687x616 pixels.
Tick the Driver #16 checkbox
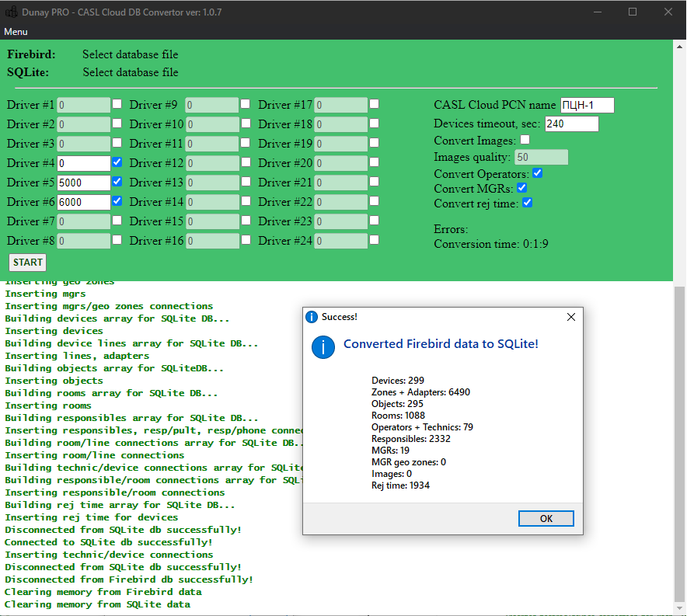246,240
